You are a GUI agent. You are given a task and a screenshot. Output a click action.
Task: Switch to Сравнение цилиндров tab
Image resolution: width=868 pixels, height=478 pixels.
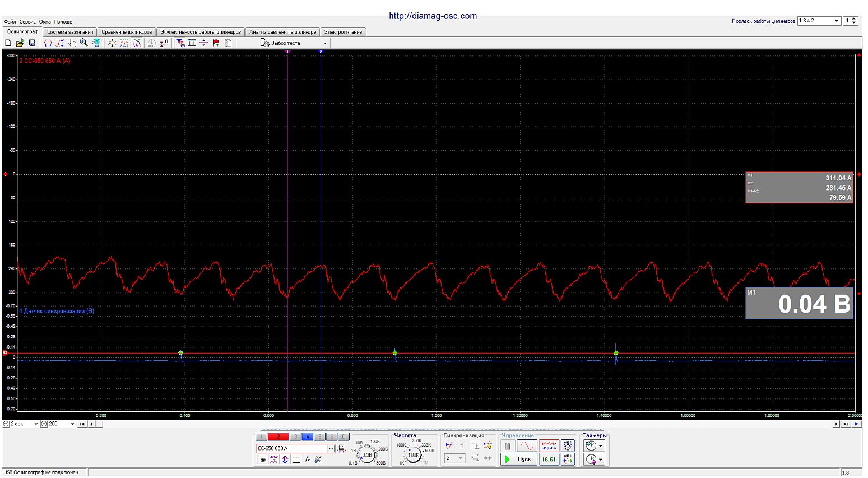pyautogui.click(x=127, y=32)
